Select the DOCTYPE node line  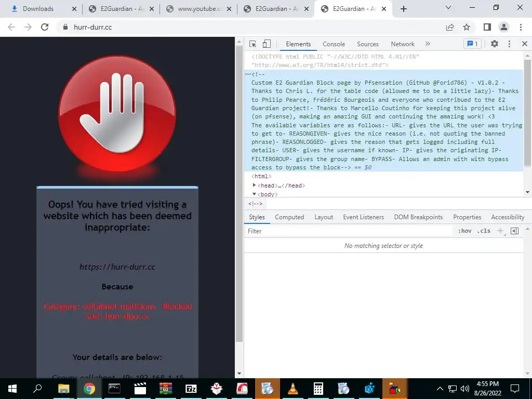(x=336, y=61)
